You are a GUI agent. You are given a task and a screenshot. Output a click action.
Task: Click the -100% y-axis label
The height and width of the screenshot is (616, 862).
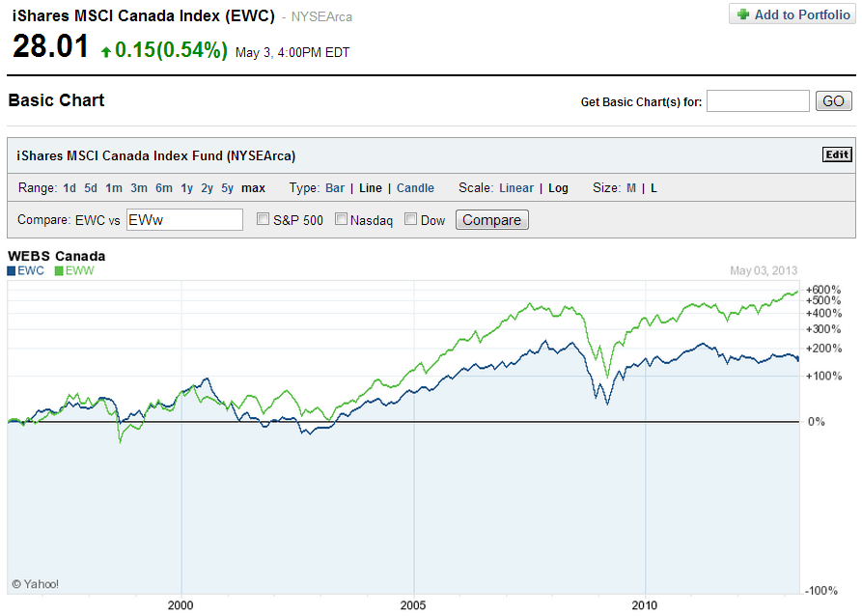coord(821,591)
